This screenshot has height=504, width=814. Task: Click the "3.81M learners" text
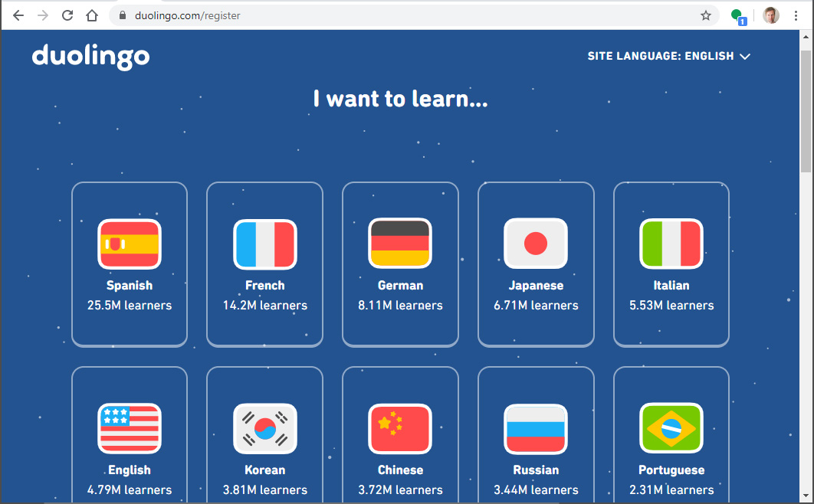(x=264, y=490)
